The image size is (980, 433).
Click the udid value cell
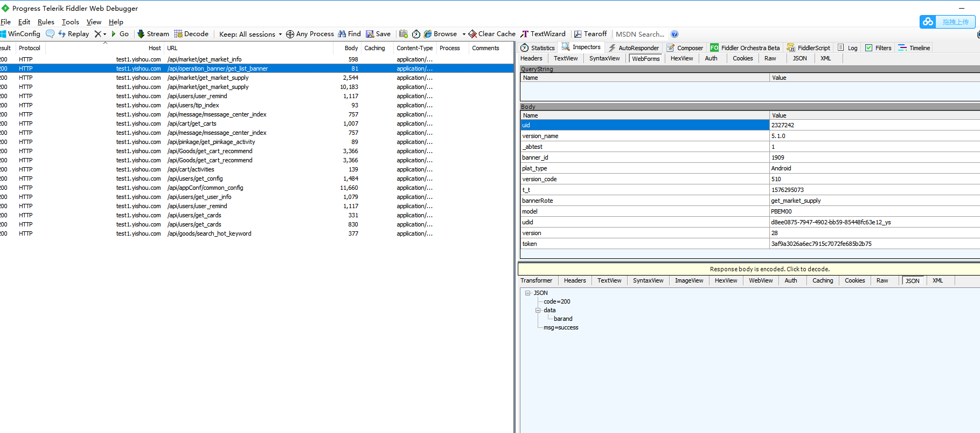874,222
